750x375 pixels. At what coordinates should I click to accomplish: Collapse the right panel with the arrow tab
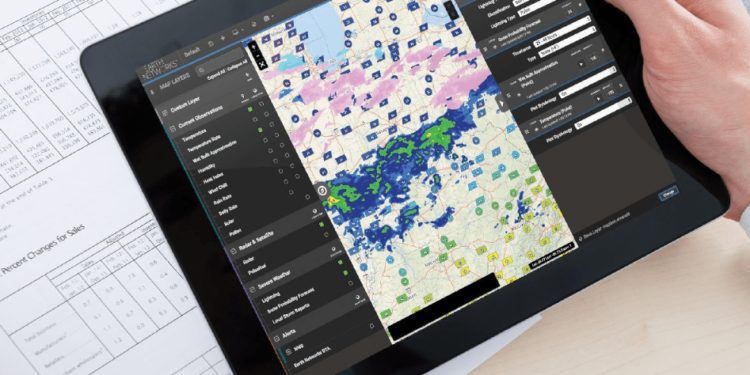pyautogui.click(x=501, y=103)
